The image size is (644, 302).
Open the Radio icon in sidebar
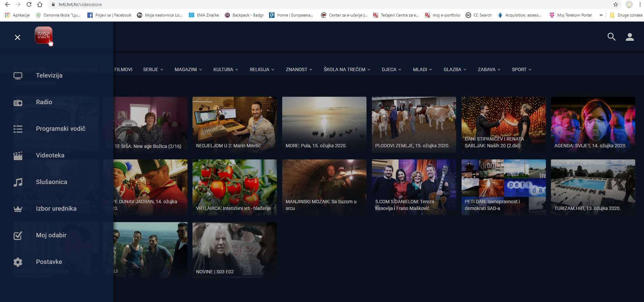point(18,102)
